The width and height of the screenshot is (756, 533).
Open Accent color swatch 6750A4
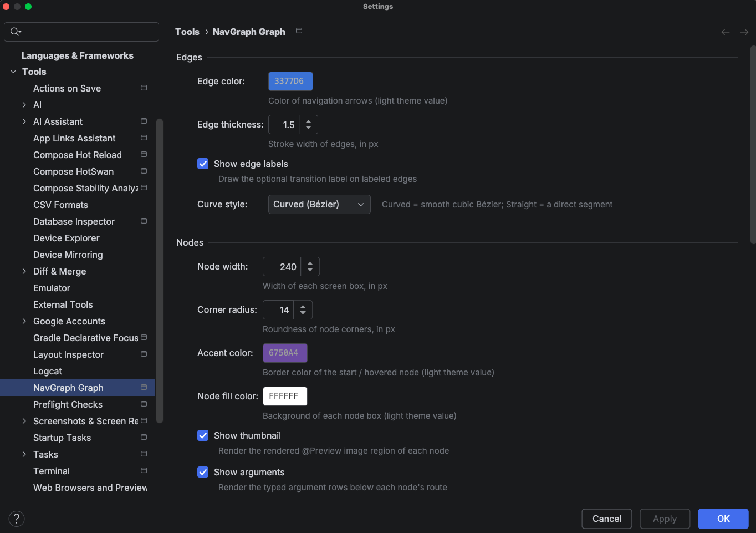pos(285,353)
